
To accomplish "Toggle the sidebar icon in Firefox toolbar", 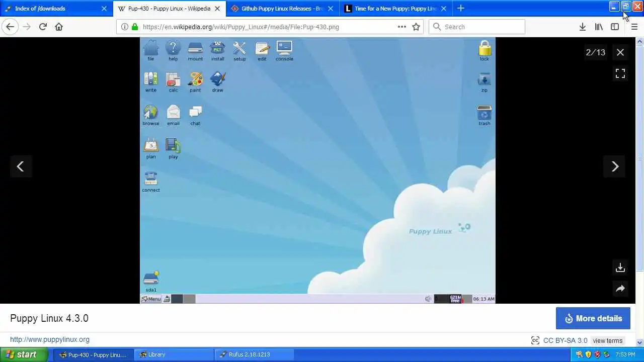I will click(x=615, y=27).
